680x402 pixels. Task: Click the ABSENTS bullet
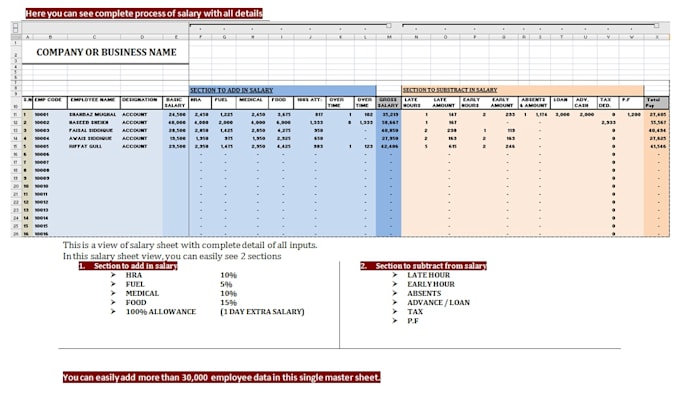(424, 293)
